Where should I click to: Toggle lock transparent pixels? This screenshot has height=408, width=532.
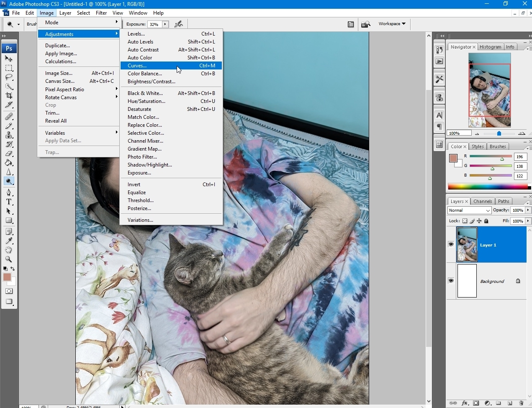[x=465, y=221]
